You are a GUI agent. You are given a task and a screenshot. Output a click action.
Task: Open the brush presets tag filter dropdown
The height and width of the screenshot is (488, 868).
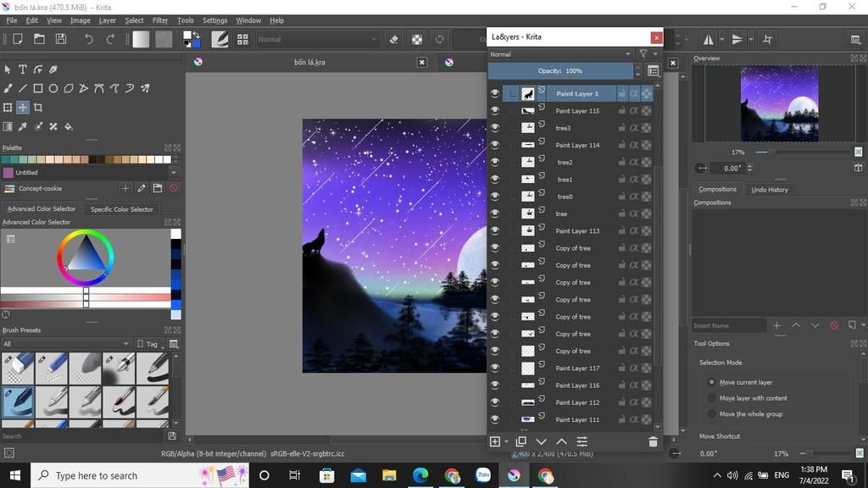coord(66,344)
